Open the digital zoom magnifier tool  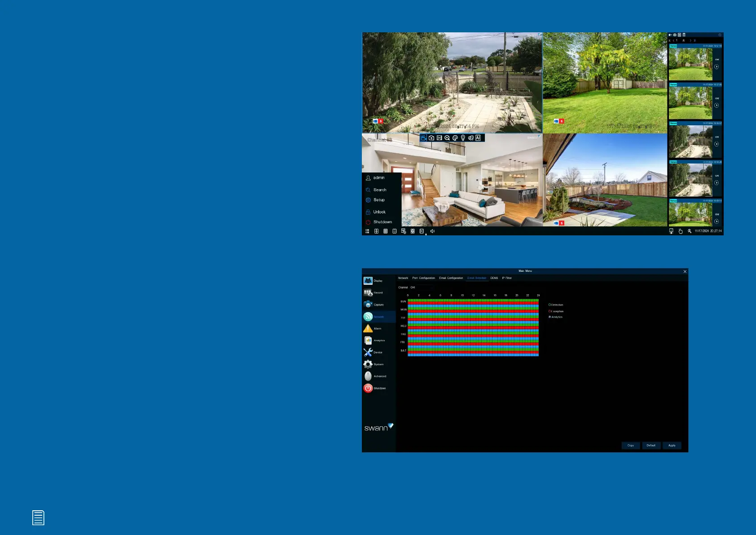(447, 138)
